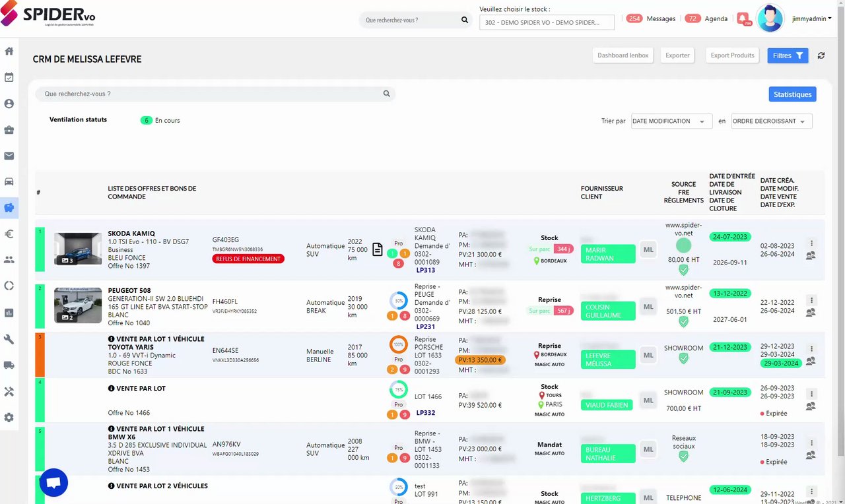This screenshot has width=845, height=504.
Task: Open the truck delivery icon in sidebar
Action: [x=9, y=365]
